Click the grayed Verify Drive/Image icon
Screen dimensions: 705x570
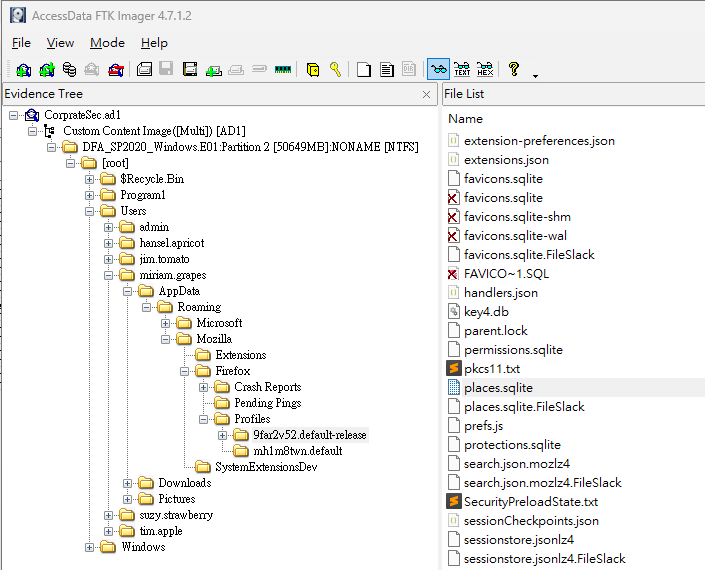[x=259, y=69]
